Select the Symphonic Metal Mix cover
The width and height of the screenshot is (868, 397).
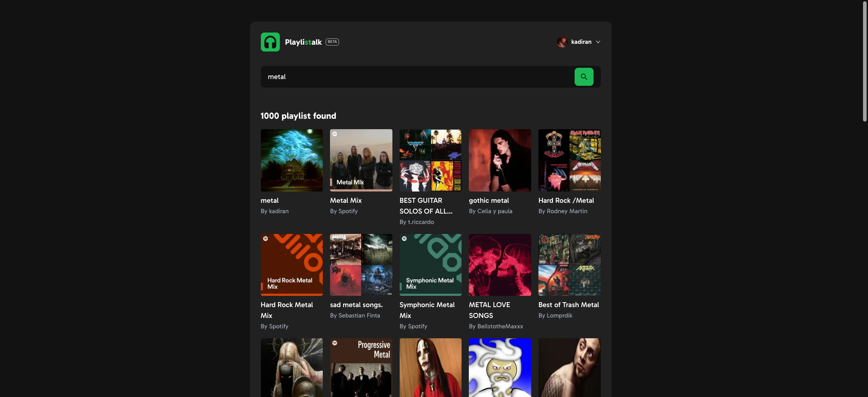tap(430, 265)
